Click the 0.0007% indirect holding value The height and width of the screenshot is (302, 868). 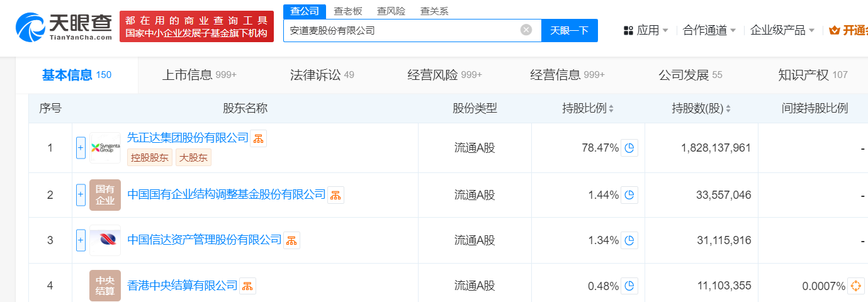[x=824, y=286]
